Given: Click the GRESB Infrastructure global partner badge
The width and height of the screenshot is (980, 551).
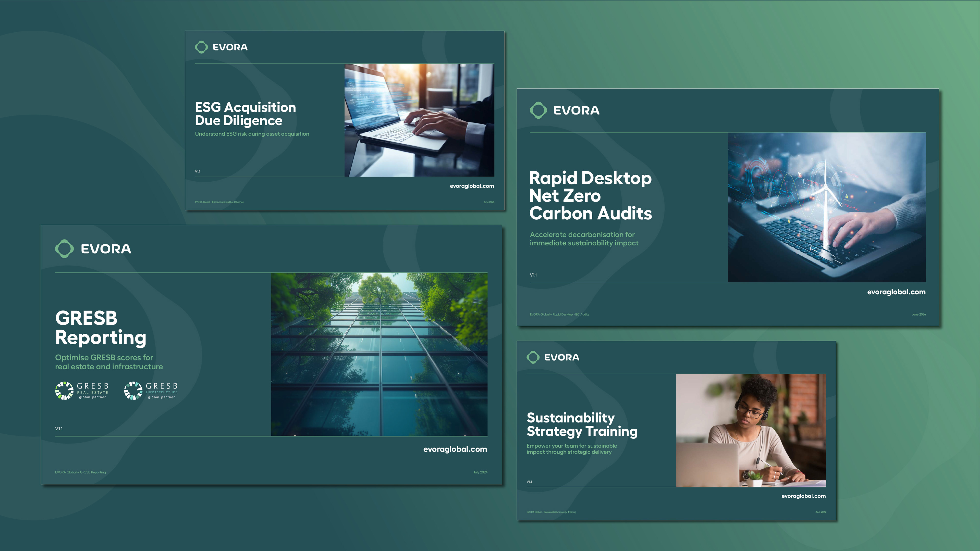Looking at the screenshot, I should coord(151,391).
